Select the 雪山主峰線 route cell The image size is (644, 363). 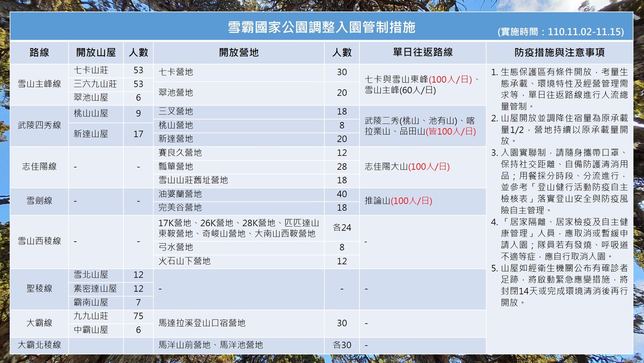(39, 84)
